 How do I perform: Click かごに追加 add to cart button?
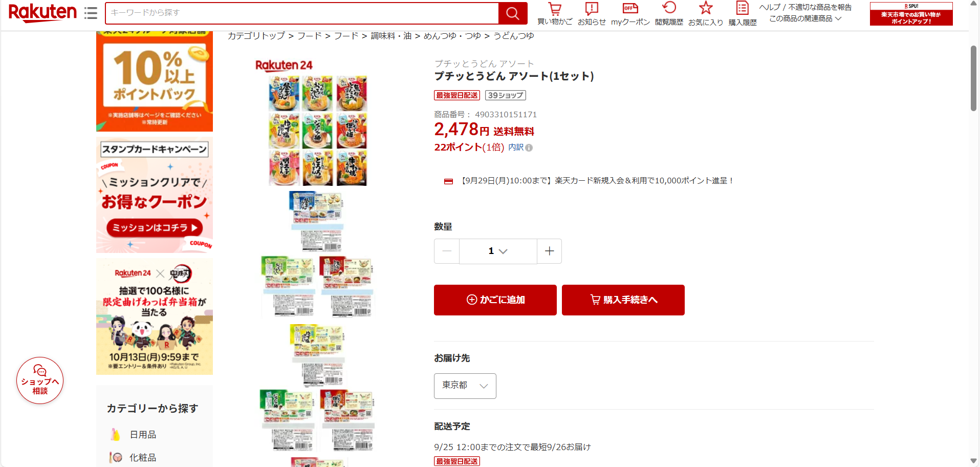pos(495,300)
